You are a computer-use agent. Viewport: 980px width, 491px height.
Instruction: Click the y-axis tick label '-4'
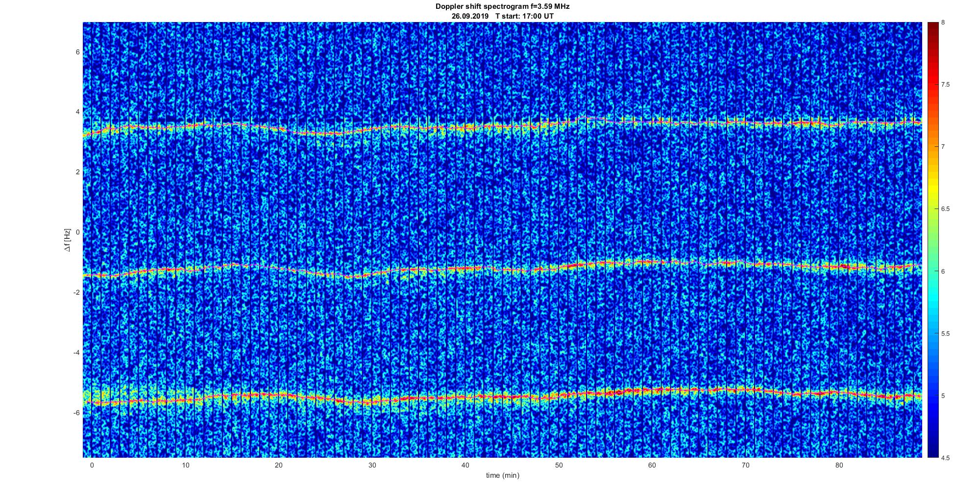pos(76,352)
